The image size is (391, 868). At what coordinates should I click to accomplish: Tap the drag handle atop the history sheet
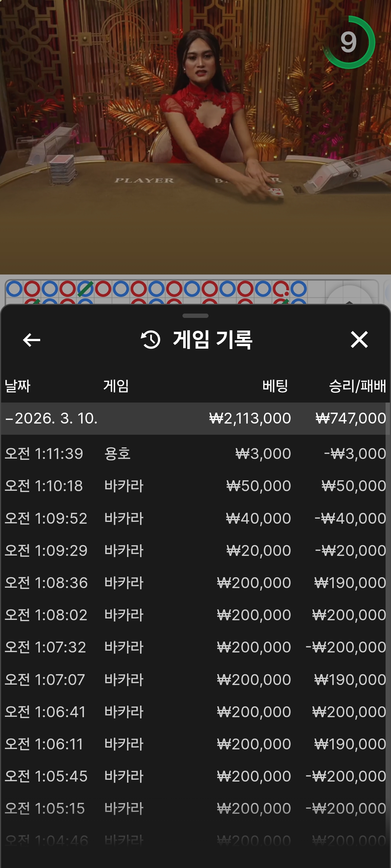pyautogui.click(x=195, y=316)
